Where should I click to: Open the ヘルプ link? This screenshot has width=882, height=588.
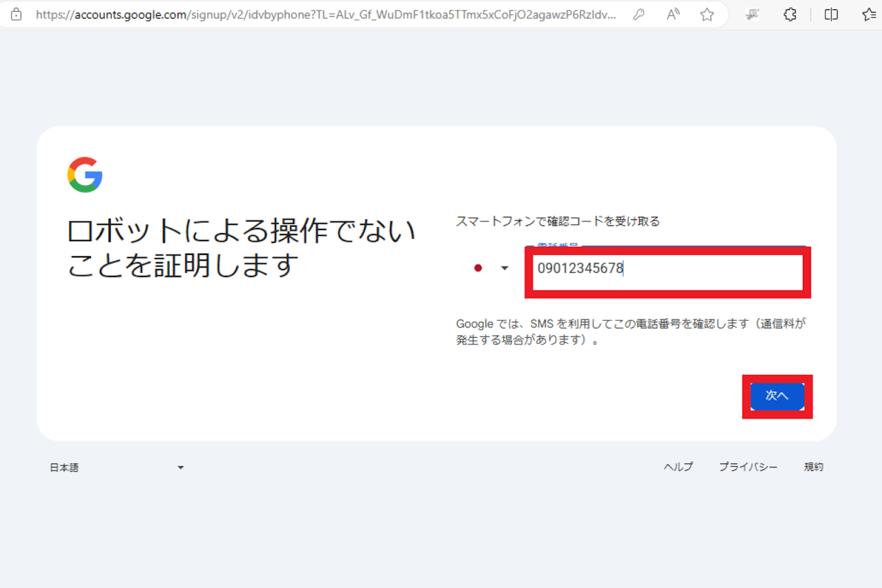click(x=678, y=467)
